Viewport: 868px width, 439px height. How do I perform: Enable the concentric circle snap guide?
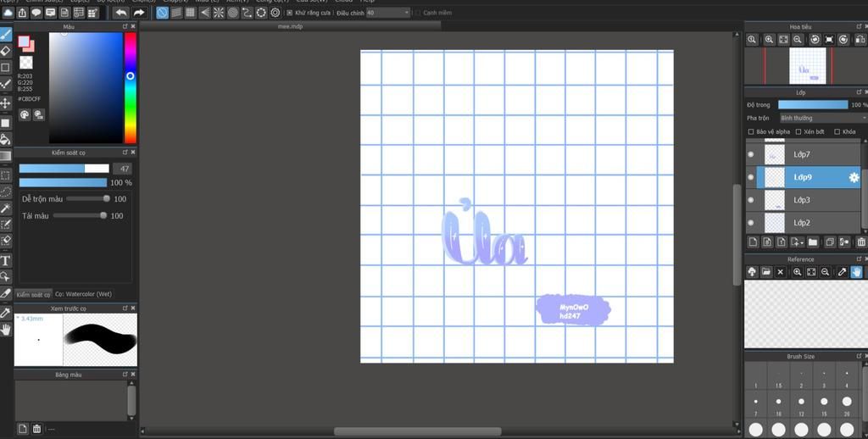point(233,12)
